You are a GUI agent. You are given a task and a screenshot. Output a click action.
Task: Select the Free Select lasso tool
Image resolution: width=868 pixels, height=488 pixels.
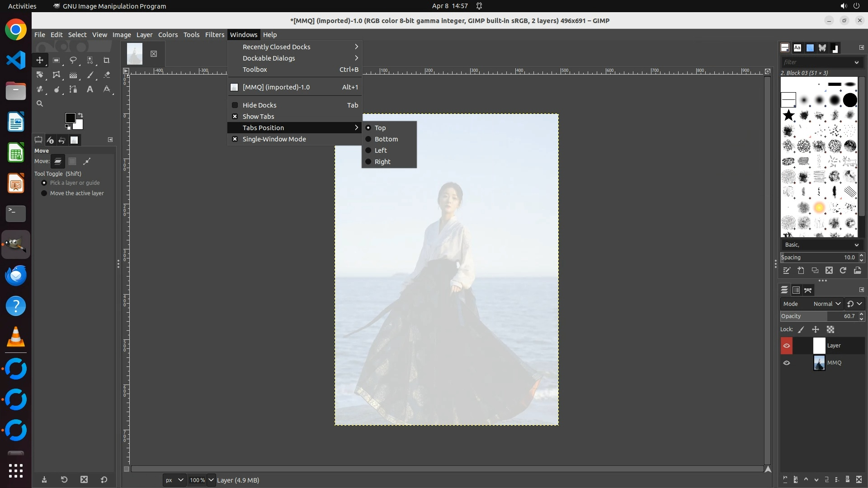(x=73, y=60)
